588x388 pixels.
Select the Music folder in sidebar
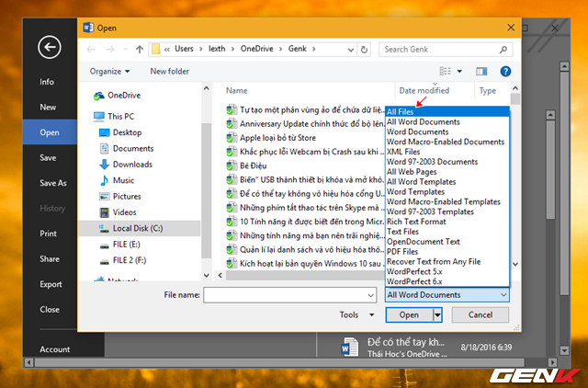(123, 180)
